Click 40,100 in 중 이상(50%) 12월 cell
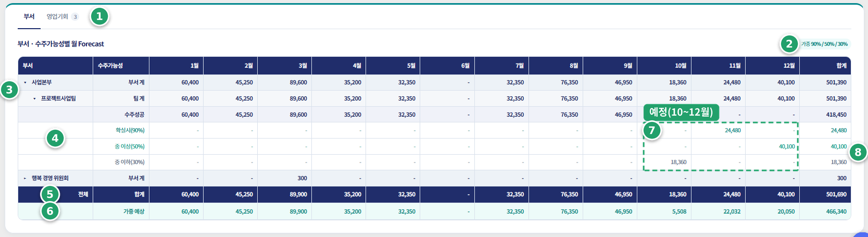 pyautogui.click(x=787, y=146)
